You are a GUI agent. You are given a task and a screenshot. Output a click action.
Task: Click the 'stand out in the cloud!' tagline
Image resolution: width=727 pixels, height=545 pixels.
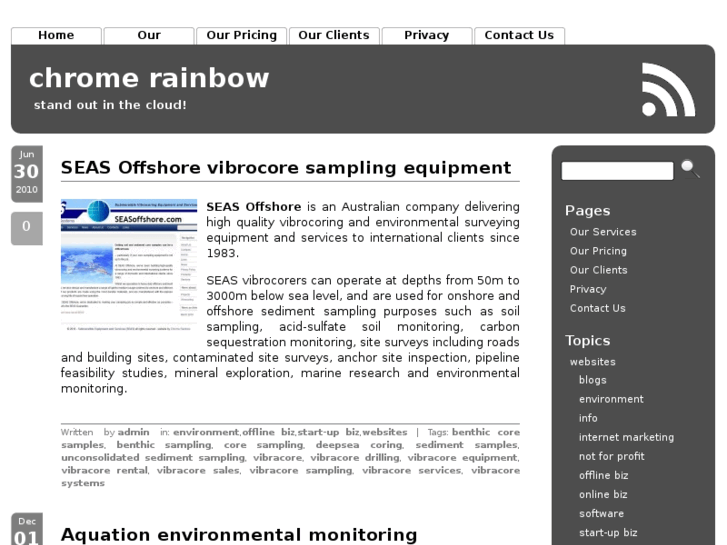coord(110,105)
